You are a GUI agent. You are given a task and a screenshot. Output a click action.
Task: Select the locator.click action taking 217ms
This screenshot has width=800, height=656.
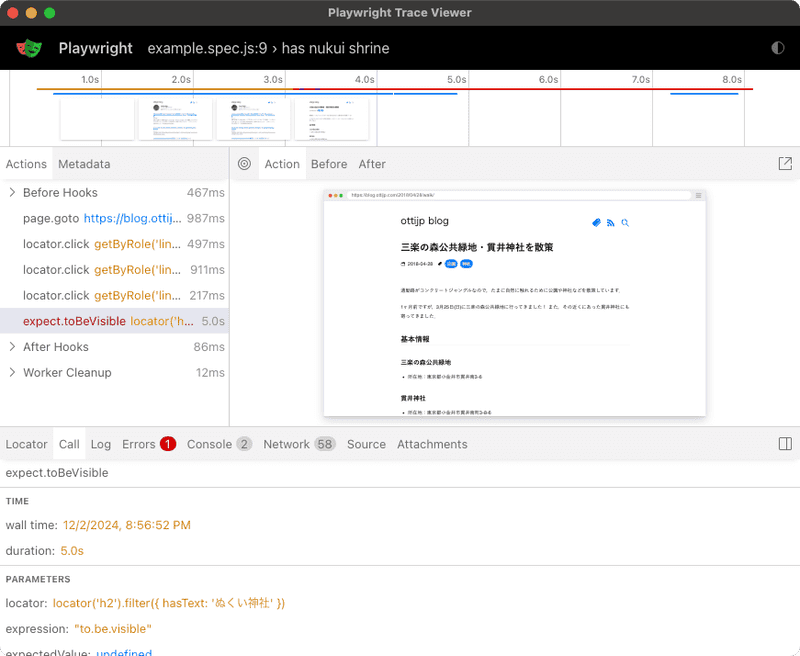[x=114, y=295]
